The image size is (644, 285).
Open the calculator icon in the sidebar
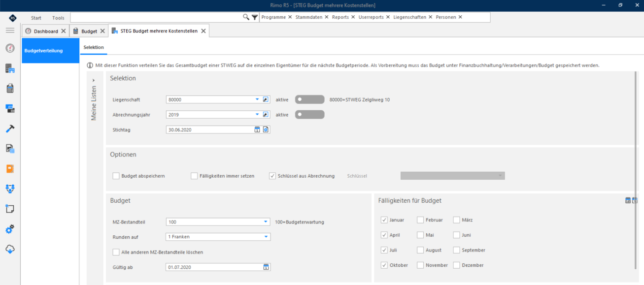[10, 89]
